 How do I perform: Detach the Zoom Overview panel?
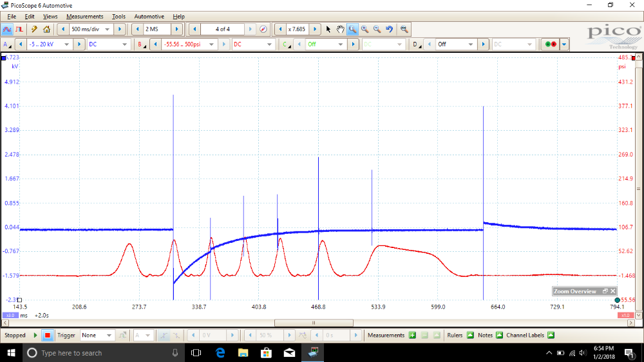coord(605,291)
